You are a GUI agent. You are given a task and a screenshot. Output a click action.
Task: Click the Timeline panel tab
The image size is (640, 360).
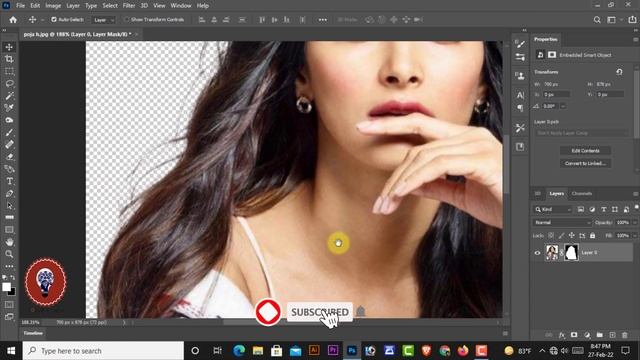33,333
